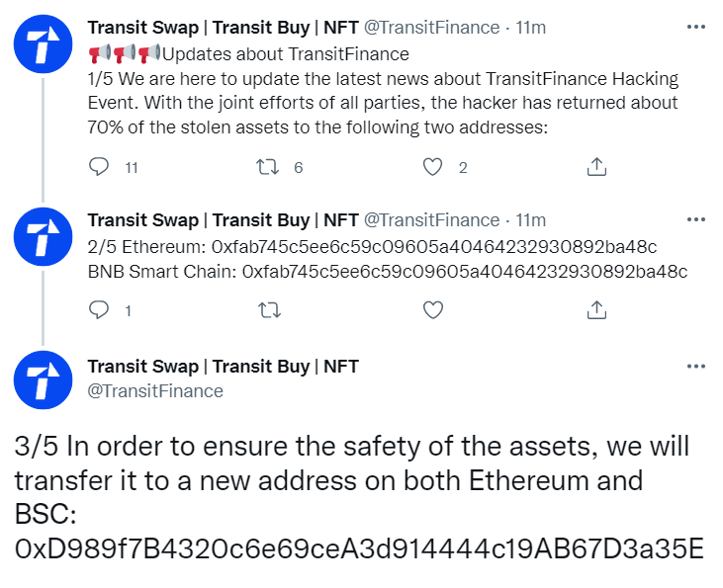
Task: Open the Transit Swap display name on 3/5 tweet
Action: 224,367
